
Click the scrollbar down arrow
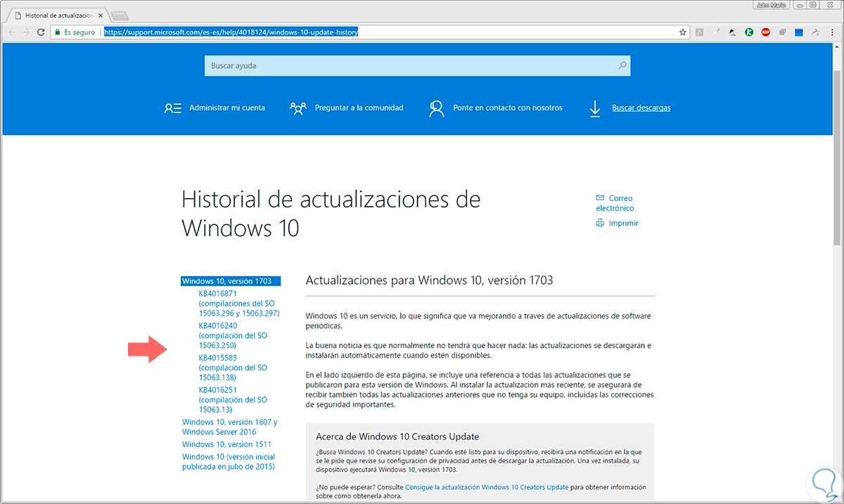pos(837,498)
